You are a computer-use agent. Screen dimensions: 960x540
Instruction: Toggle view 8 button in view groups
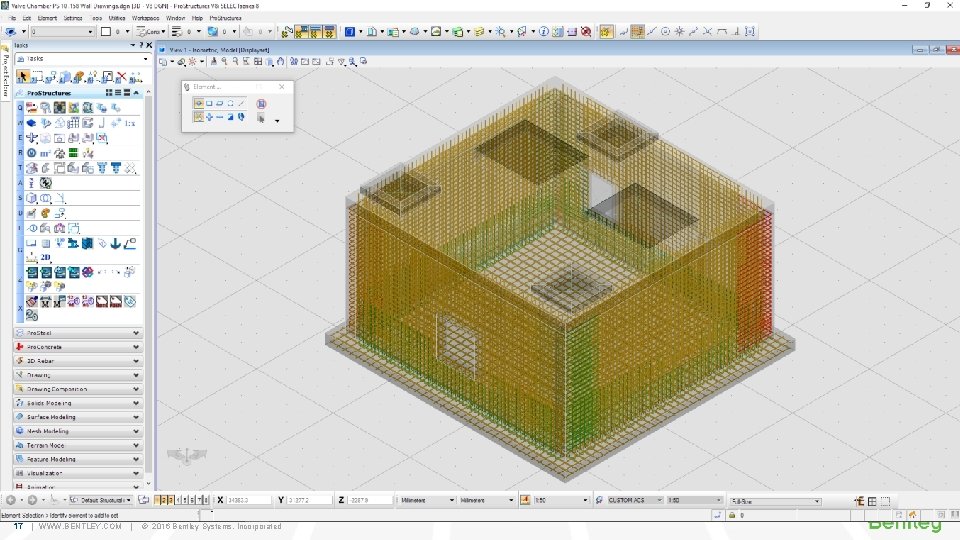[x=206, y=500]
